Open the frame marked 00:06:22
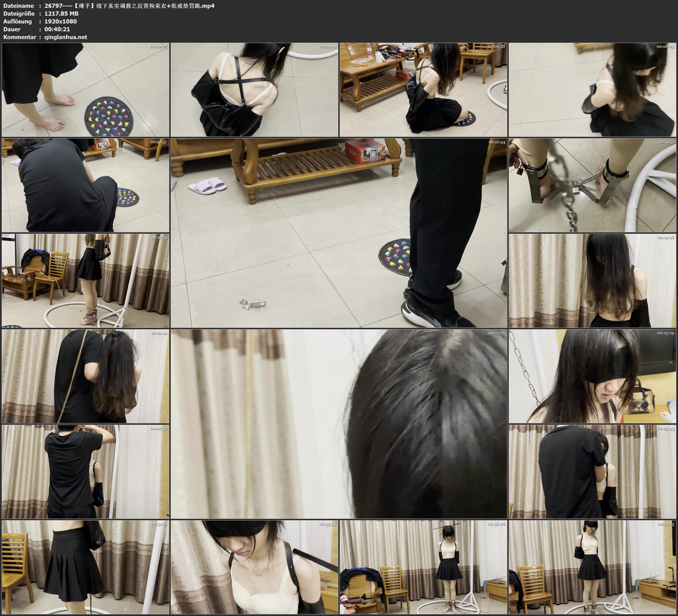The image size is (678, 616). [x=423, y=90]
